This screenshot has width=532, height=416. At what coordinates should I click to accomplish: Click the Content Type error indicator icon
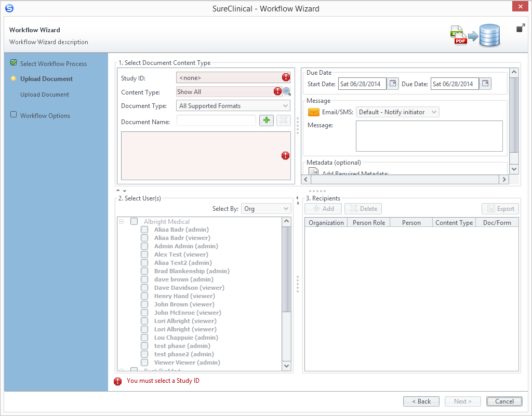tap(277, 91)
